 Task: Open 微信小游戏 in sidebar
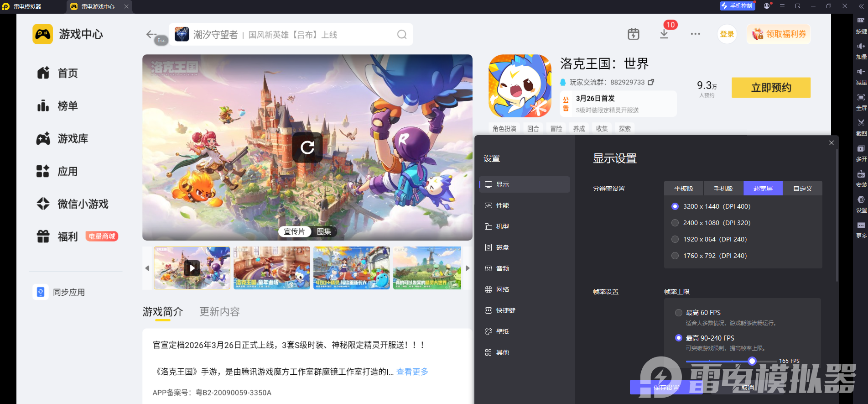coord(73,204)
